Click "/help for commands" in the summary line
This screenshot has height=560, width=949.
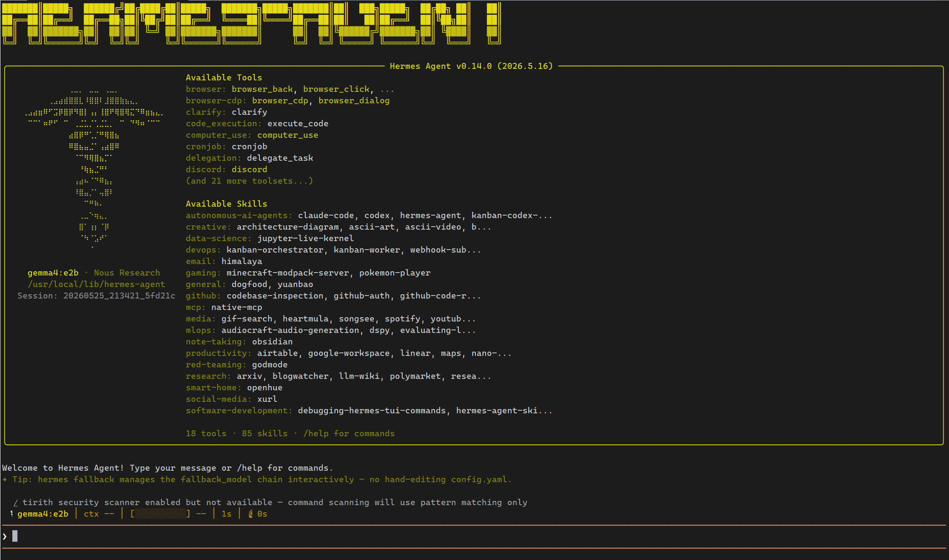(349, 433)
